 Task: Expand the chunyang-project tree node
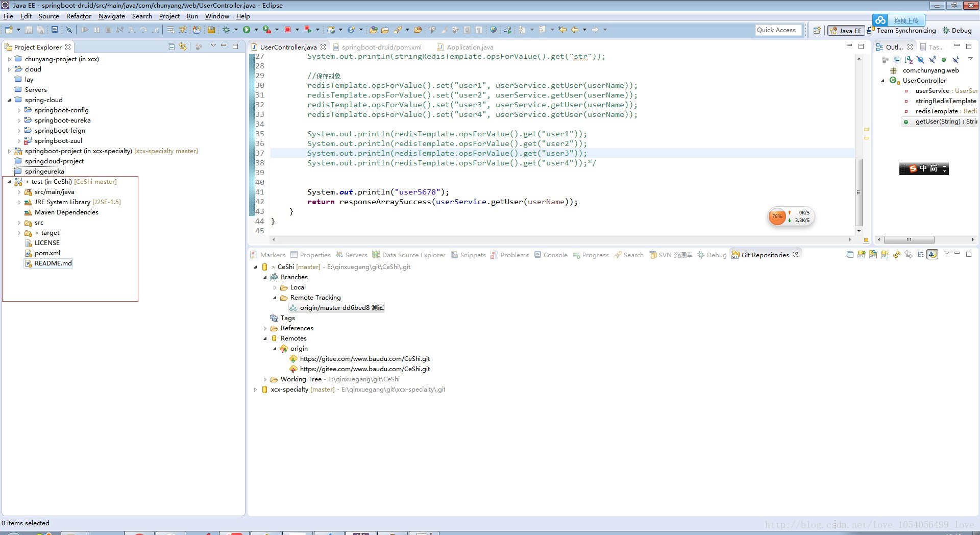click(9, 59)
